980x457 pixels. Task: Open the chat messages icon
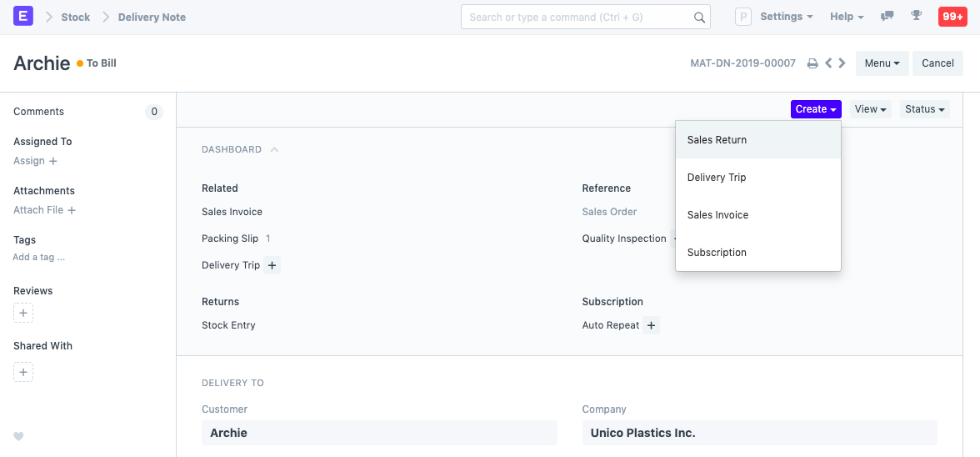click(x=887, y=17)
